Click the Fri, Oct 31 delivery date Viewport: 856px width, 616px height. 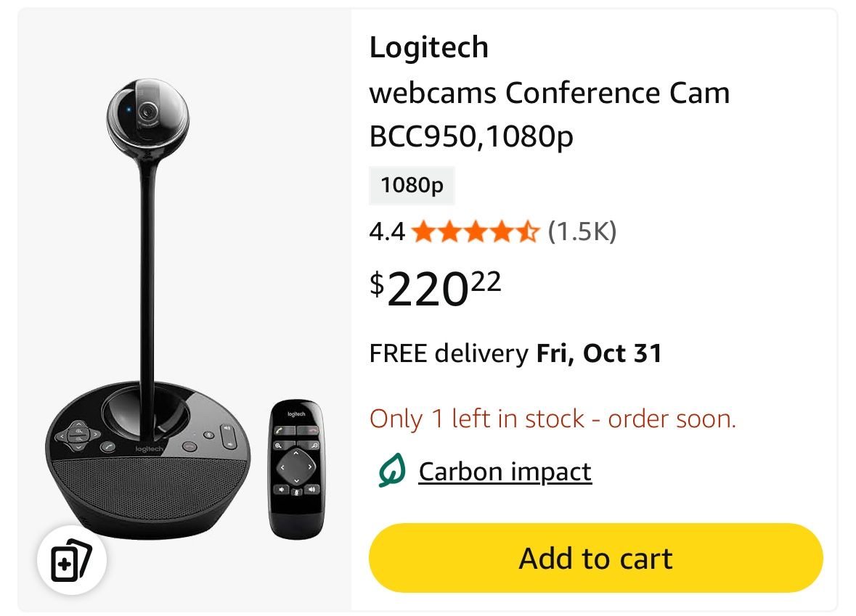[x=599, y=353]
